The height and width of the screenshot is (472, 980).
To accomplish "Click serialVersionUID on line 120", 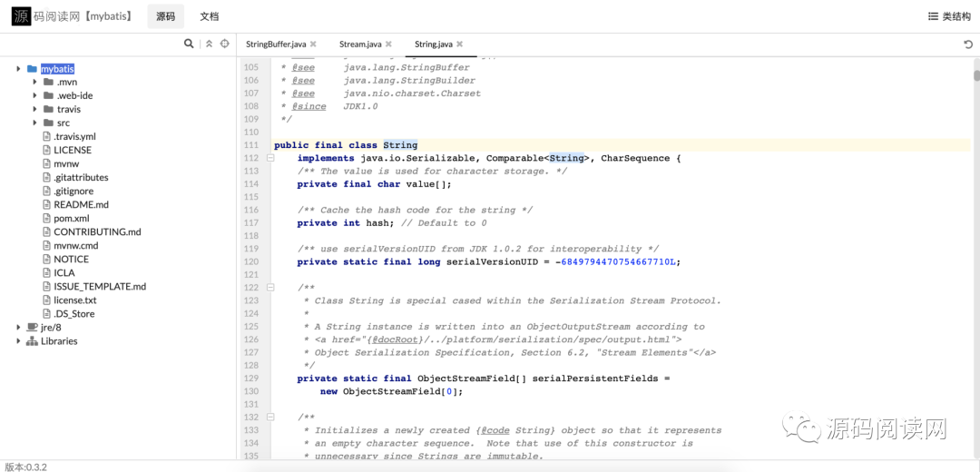I will (x=492, y=262).
